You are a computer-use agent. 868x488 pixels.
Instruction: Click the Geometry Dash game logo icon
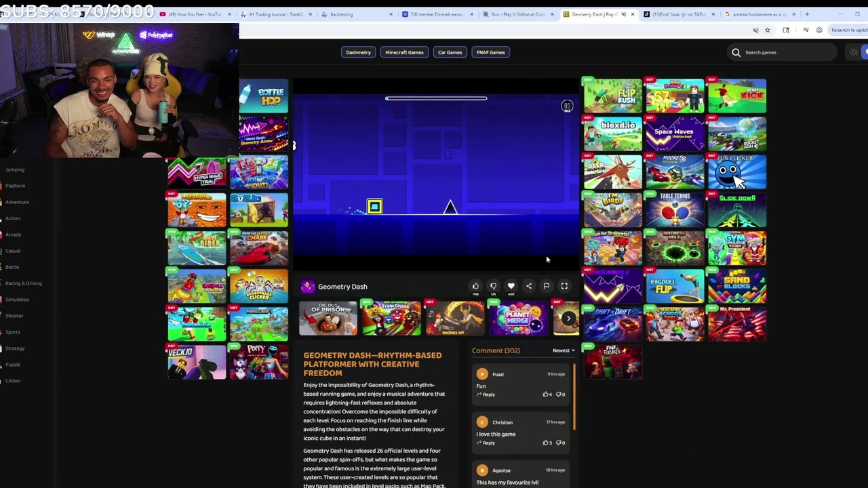pos(308,286)
